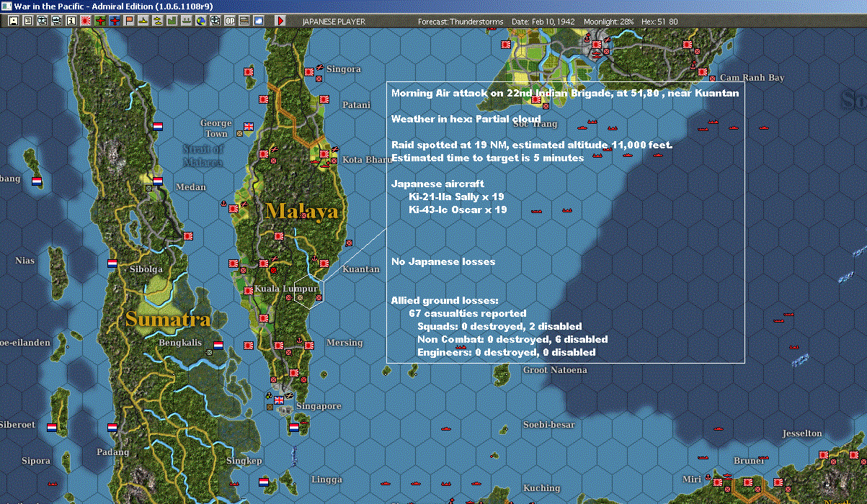Click the green land base toolbar icon

click(172, 21)
